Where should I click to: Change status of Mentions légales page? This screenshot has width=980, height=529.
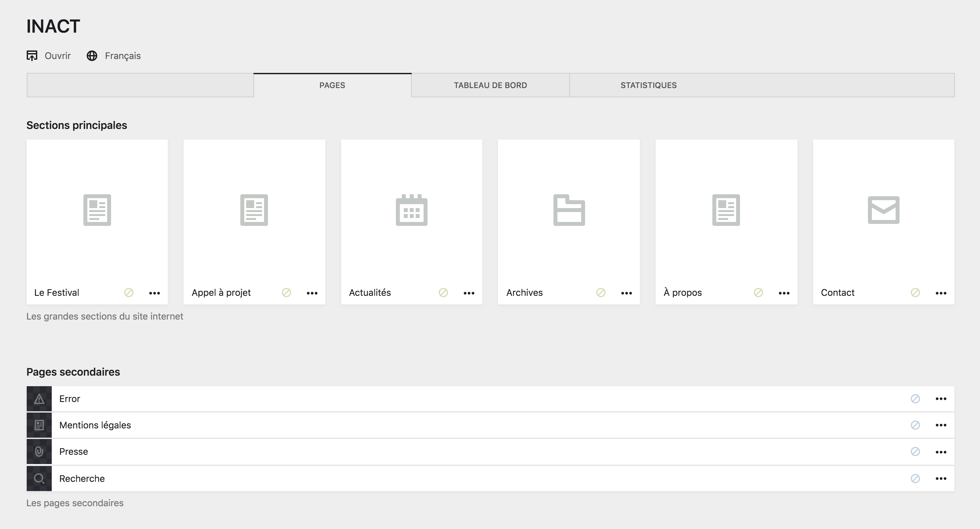click(915, 425)
